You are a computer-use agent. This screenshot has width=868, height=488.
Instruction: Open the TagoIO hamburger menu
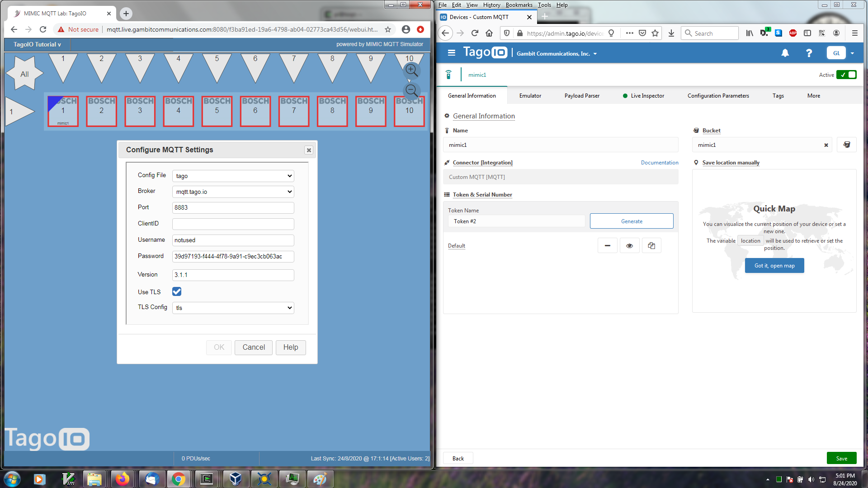coord(451,53)
